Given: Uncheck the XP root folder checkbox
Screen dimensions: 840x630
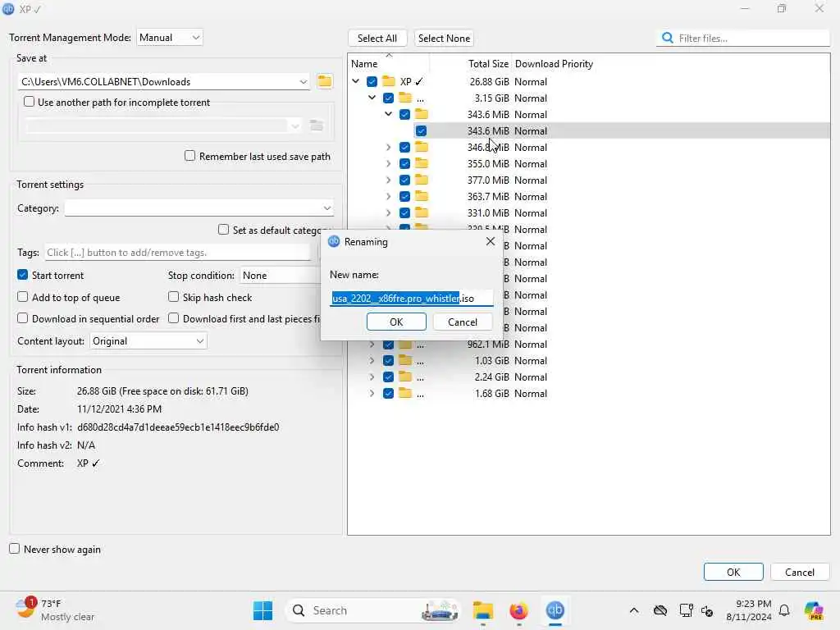Looking at the screenshot, I should click(x=372, y=81).
